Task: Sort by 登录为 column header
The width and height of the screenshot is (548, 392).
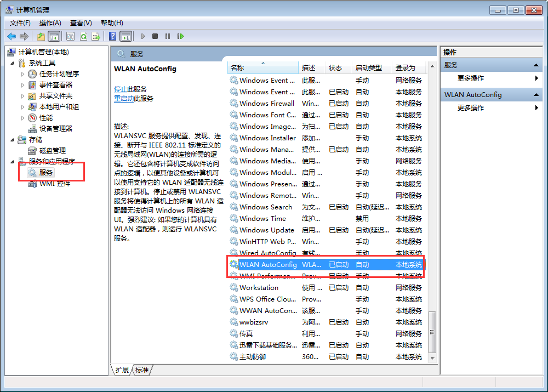Action: point(409,67)
